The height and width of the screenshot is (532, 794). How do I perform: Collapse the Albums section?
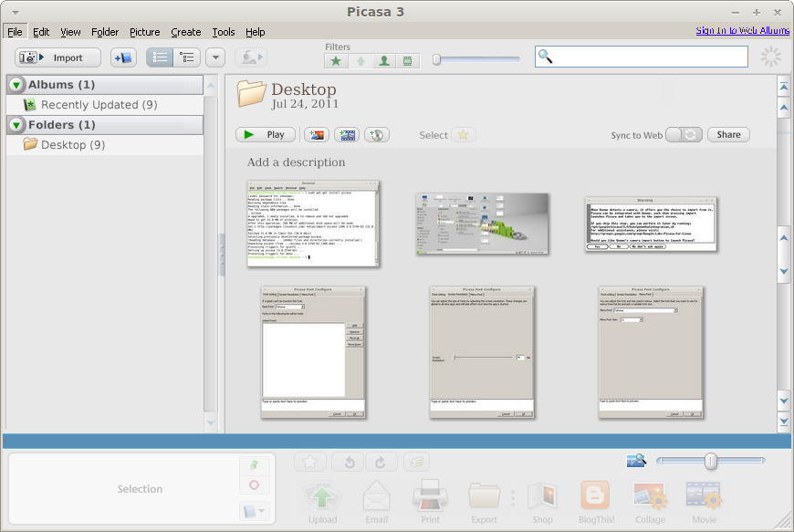[16, 85]
